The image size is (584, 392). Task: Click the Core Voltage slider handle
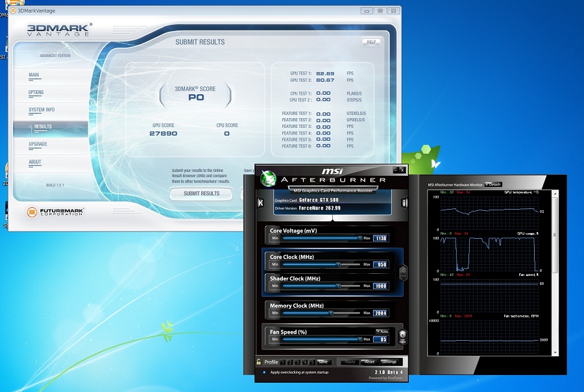click(359, 238)
